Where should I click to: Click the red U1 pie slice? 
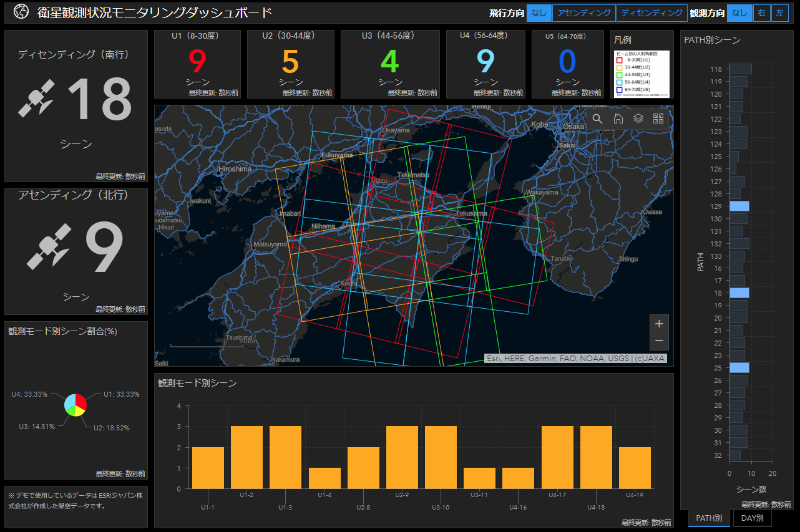(x=80, y=400)
